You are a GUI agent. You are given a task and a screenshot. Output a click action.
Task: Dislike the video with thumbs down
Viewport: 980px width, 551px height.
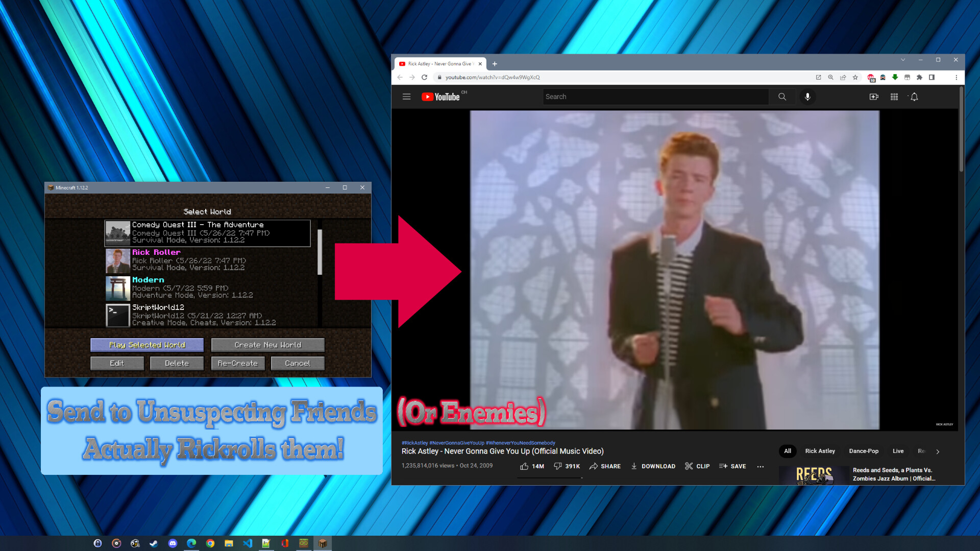[x=558, y=466]
